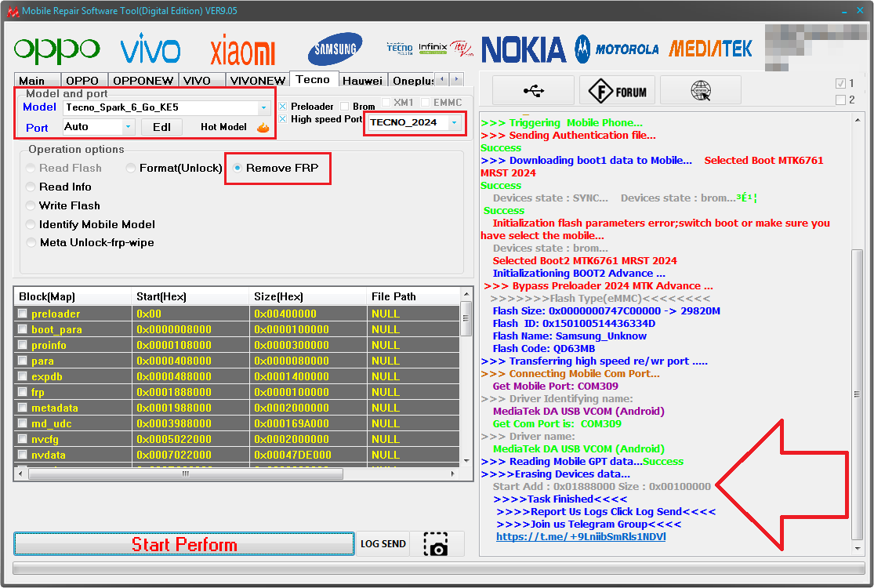Switch to the VIVONEW tab
This screenshot has height=588, width=874.
pos(258,80)
